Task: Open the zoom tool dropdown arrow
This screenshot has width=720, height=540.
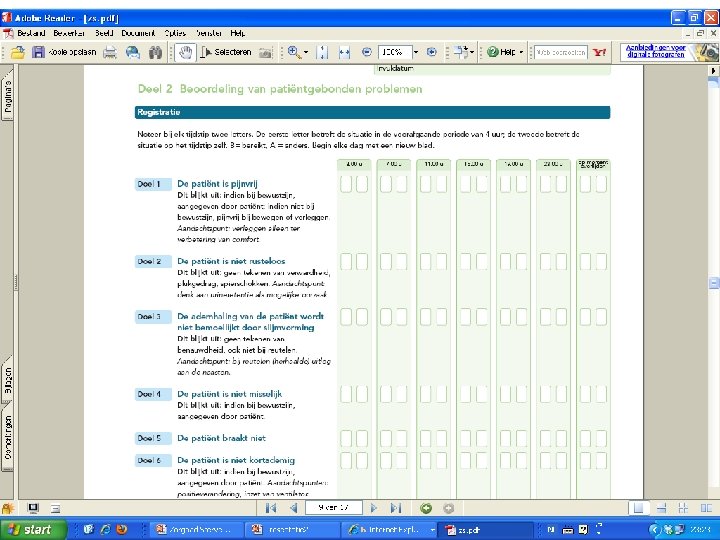Action: [306, 52]
